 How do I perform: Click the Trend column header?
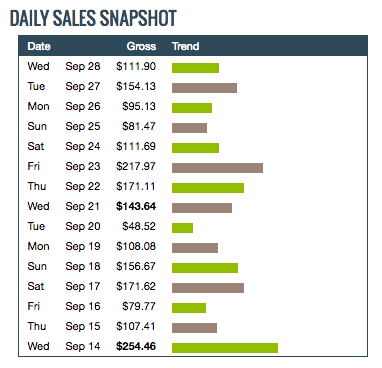pyautogui.click(x=186, y=46)
